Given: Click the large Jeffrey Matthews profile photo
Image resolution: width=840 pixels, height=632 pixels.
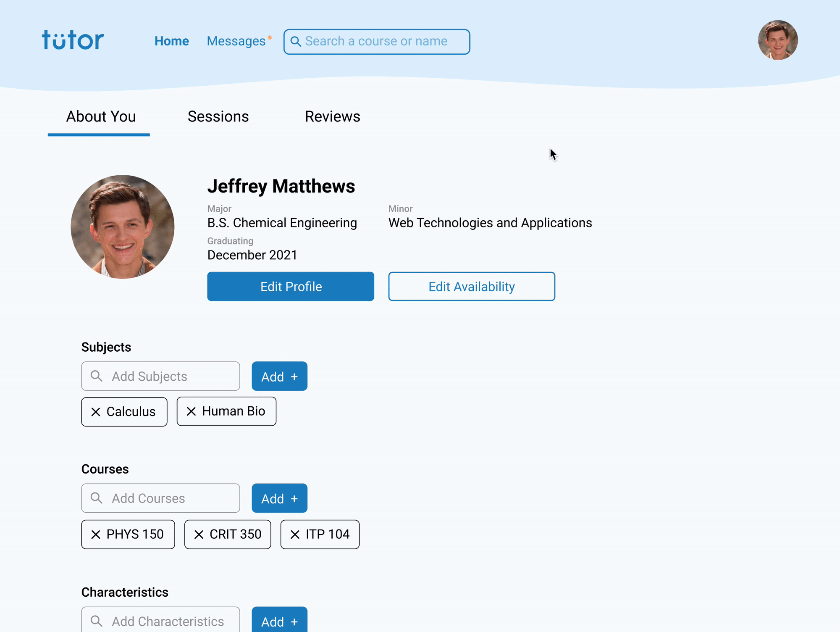Looking at the screenshot, I should point(123,227).
